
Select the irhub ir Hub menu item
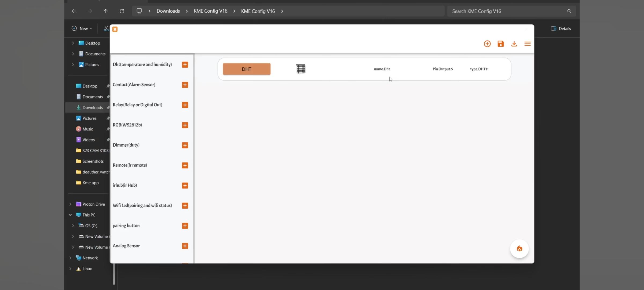tap(125, 185)
